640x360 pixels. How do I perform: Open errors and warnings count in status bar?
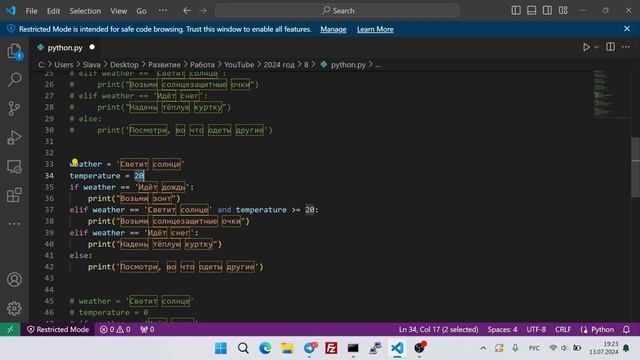[x=115, y=329]
